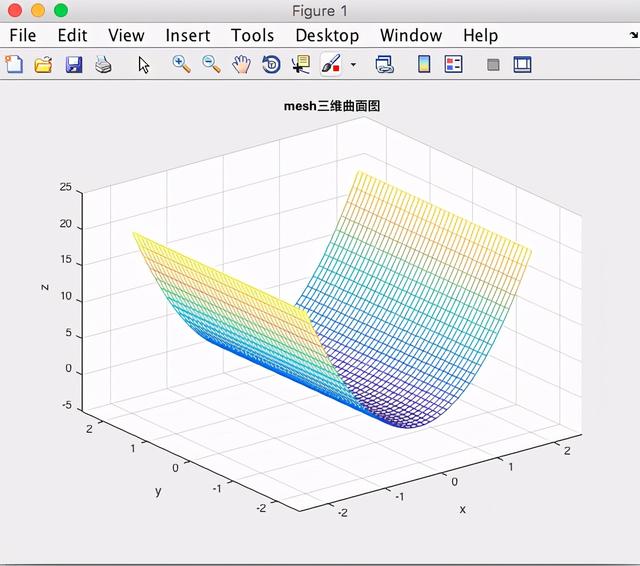Click the dock arrow at menu bar end
This screenshot has width=640, height=566.
pos(634,36)
